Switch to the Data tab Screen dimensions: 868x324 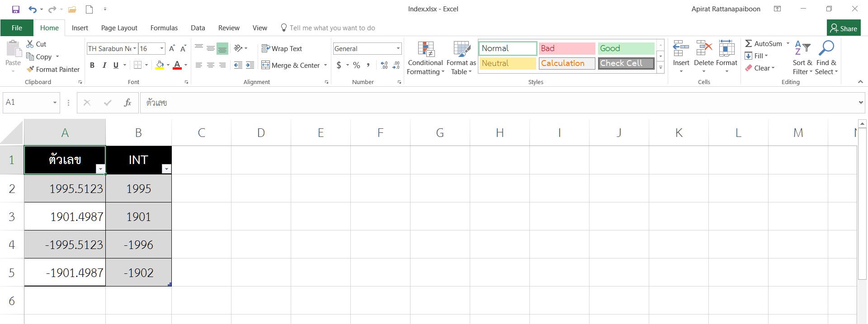[x=198, y=28]
